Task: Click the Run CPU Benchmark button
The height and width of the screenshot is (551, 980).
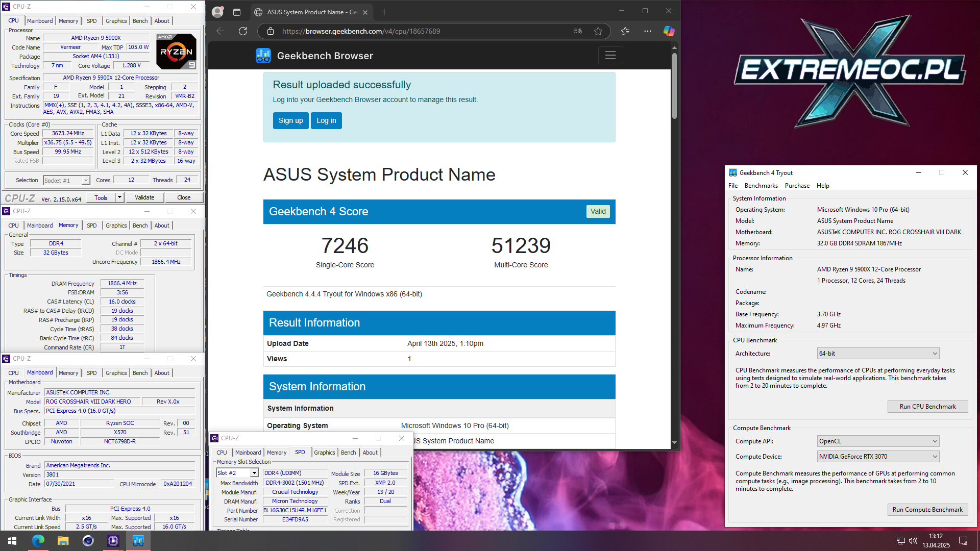Action: (x=927, y=407)
